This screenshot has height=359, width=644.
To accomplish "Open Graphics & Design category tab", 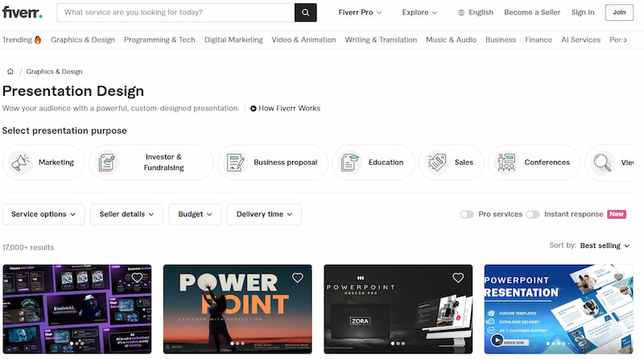I will 83,39.
